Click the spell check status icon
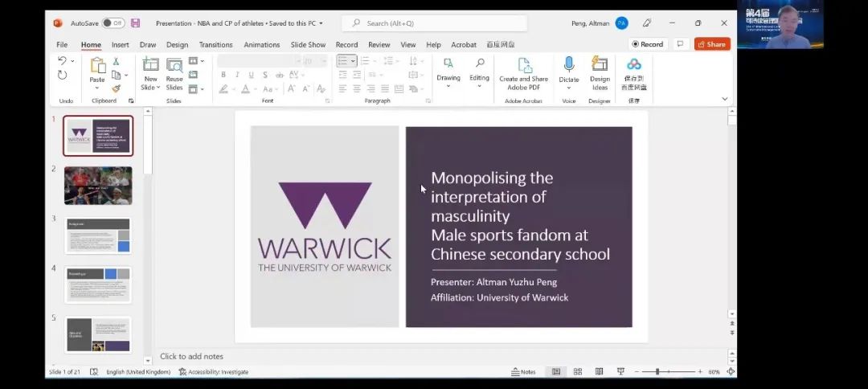This screenshot has height=389, width=868. click(93, 372)
